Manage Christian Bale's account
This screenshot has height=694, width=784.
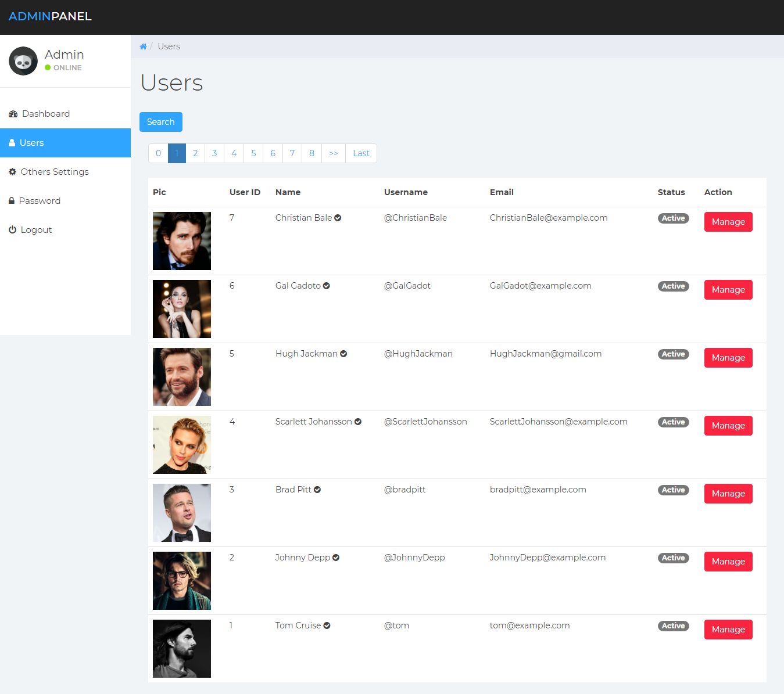pos(728,222)
